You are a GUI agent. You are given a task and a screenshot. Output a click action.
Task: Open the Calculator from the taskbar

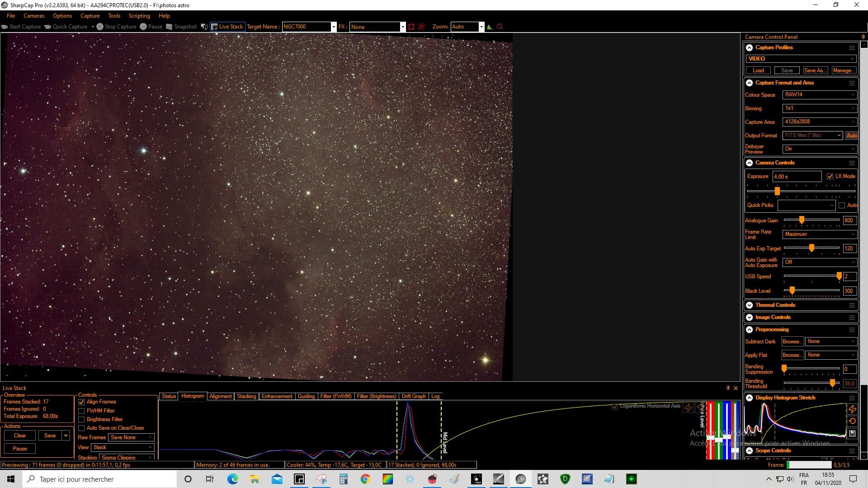point(343,479)
